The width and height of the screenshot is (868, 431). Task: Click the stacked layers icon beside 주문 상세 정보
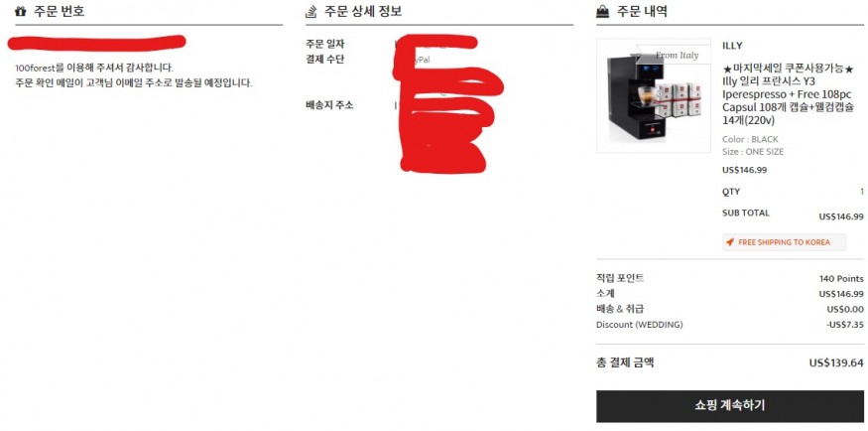311,11
